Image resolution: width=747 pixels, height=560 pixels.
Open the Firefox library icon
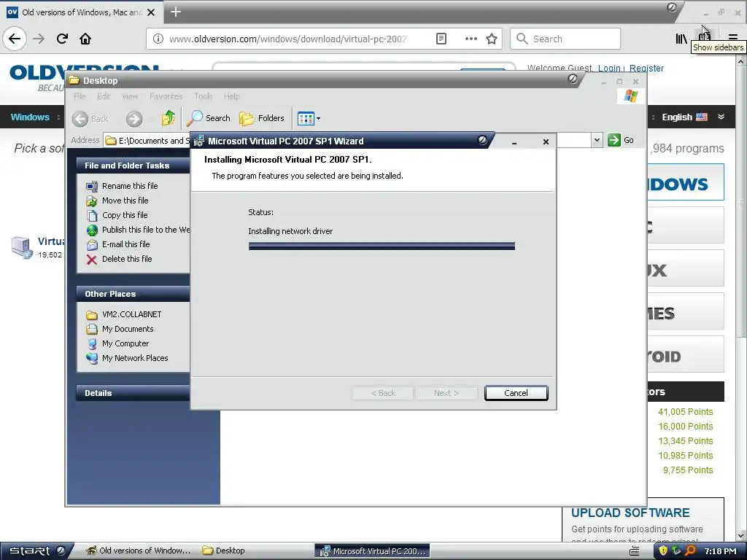[x=681, y=39]
